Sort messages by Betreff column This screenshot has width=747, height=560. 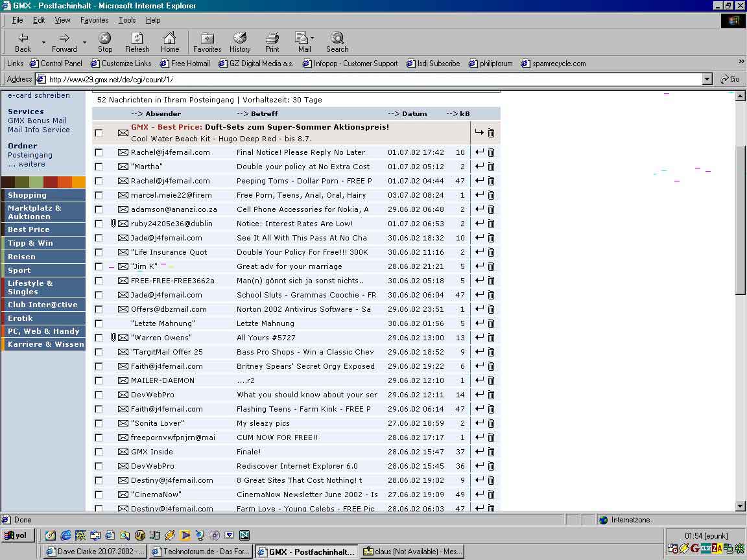[x=257, y=113]
